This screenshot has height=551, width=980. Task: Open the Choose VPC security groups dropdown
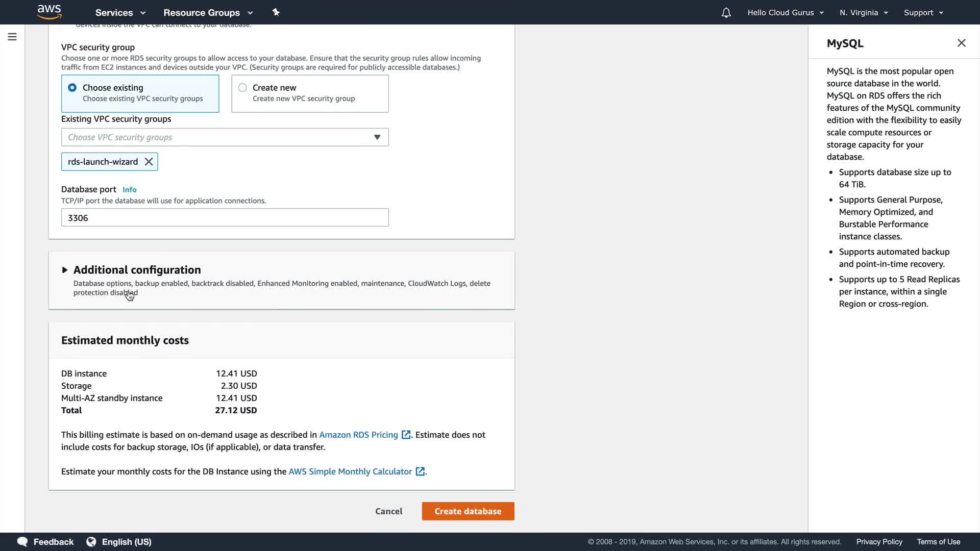pyautogui.click(x=225, y=137)
